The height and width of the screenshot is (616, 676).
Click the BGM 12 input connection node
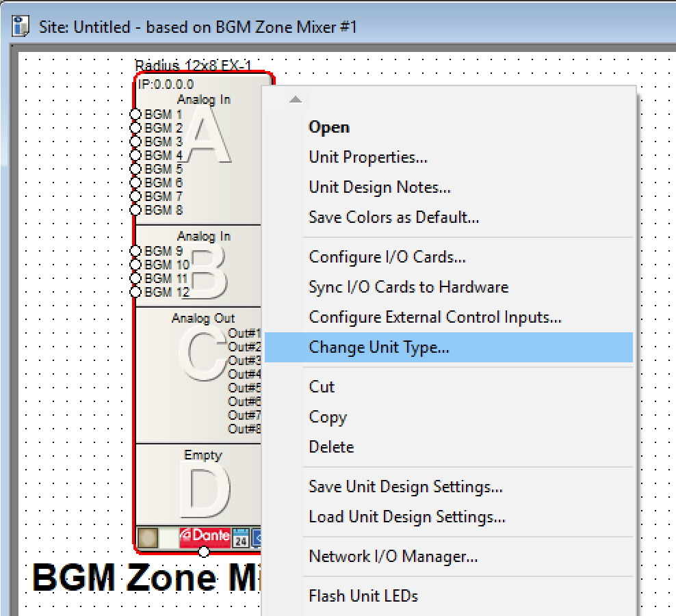click(135, 292)
